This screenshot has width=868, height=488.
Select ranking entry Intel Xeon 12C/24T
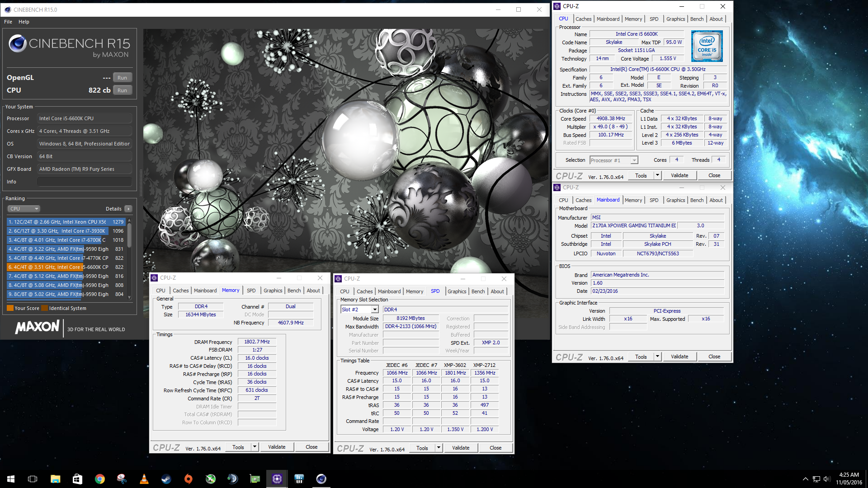66,222
